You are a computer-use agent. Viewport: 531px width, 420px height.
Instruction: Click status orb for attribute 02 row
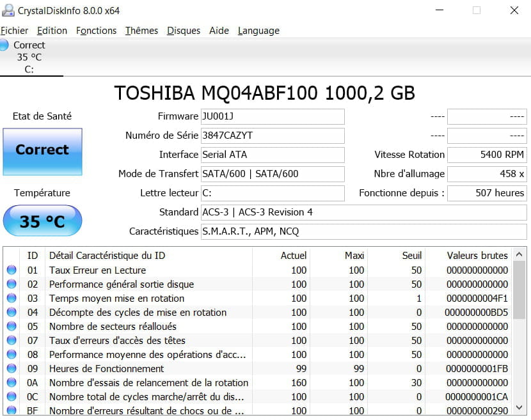point(12,284)
